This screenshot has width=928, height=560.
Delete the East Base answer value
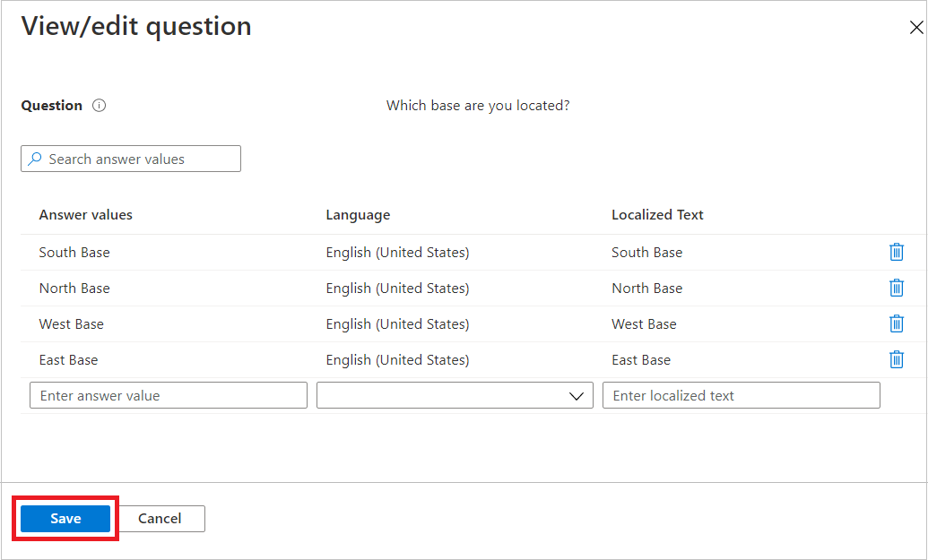click(x=897, y=359)
